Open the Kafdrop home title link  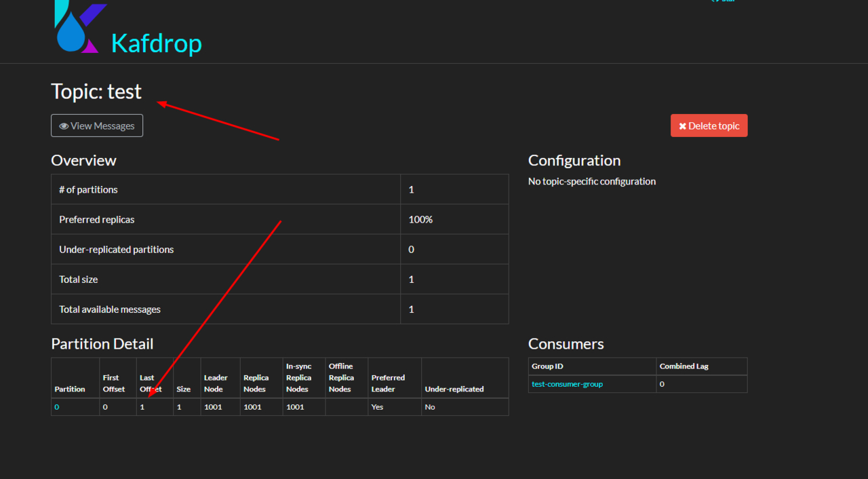coord(157,43)
